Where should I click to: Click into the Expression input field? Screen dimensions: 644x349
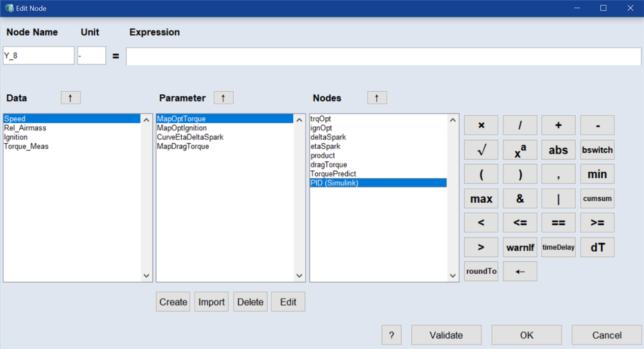[x=383, y=57]
